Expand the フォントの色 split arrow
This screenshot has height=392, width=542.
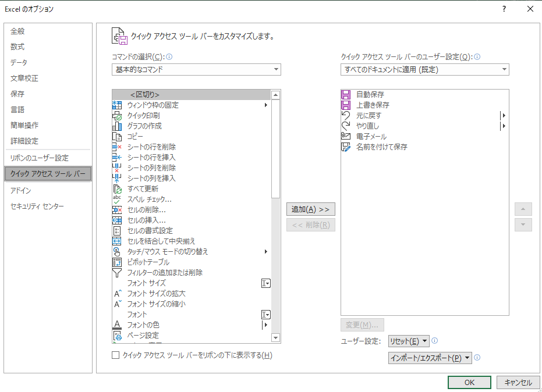(x=265, y=325)
